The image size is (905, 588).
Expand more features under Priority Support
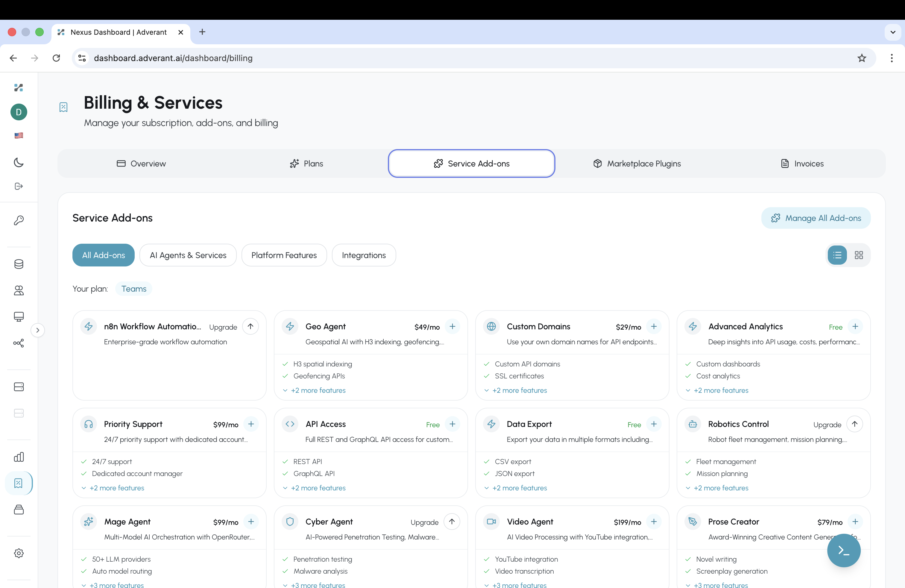pyautogui.click(x=116, y=488)
